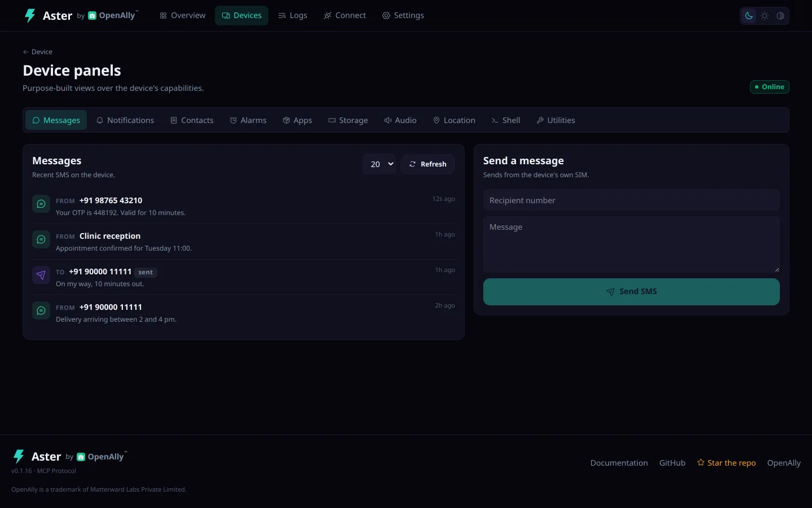Open the Contacts tab
Viewport: 812px width, 508px height.
[192, 120]
